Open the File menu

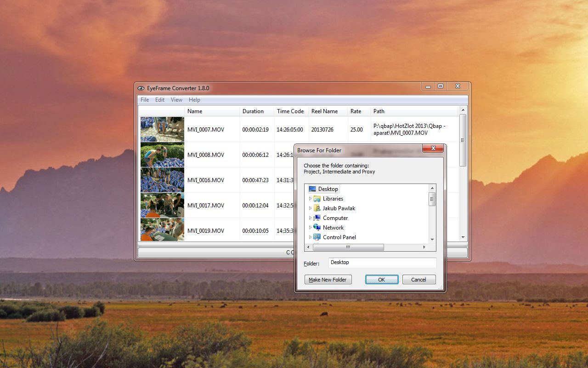click(144, 99)
